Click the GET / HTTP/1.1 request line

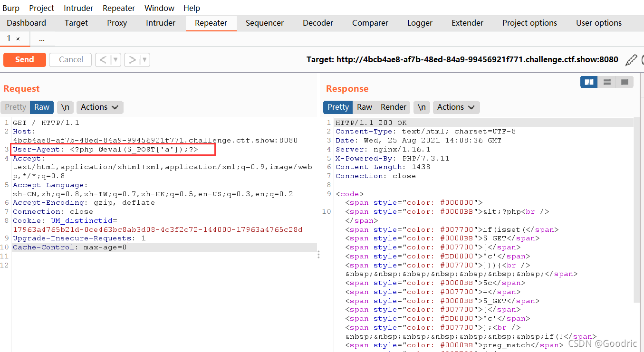[x=46, y=123]
